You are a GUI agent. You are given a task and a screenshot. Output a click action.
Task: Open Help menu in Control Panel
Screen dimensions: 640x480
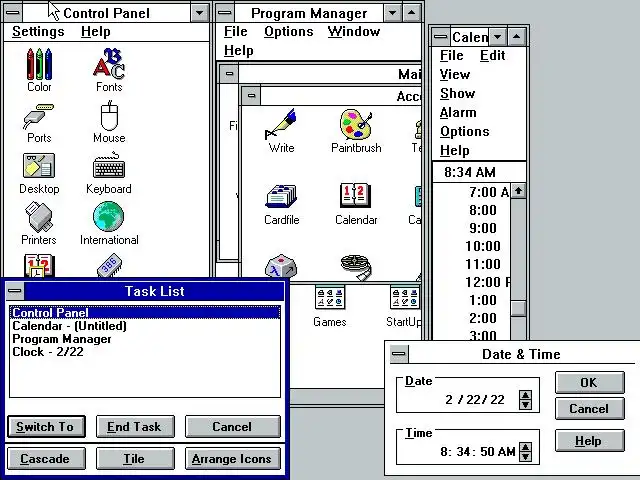pyautogui.click(x=96, y=31)
